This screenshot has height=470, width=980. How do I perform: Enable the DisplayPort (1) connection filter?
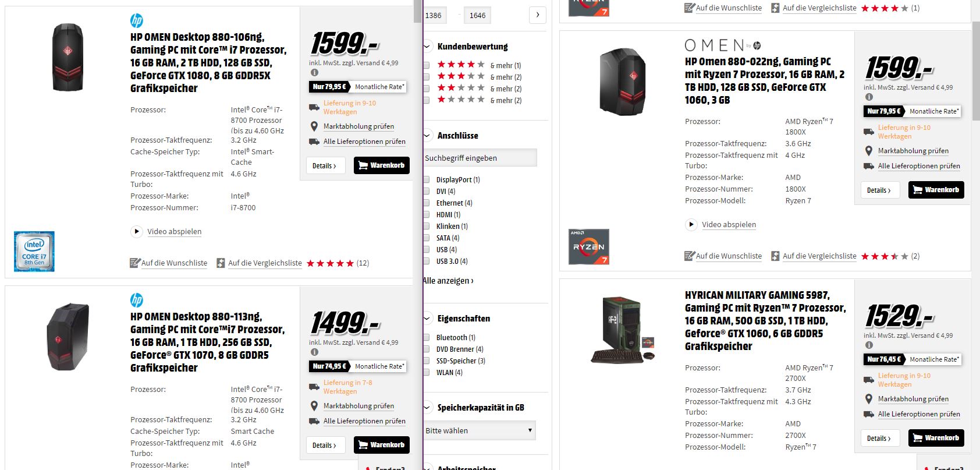(427, 180)
